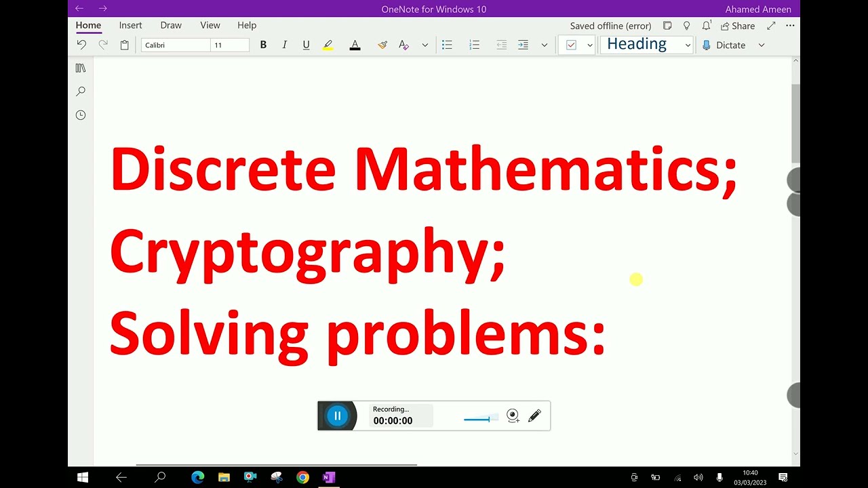This screenshot has width=868, height=488.
Task: Open the system volume tray icon
Action: pyautogui.click(x=698, y=477)
